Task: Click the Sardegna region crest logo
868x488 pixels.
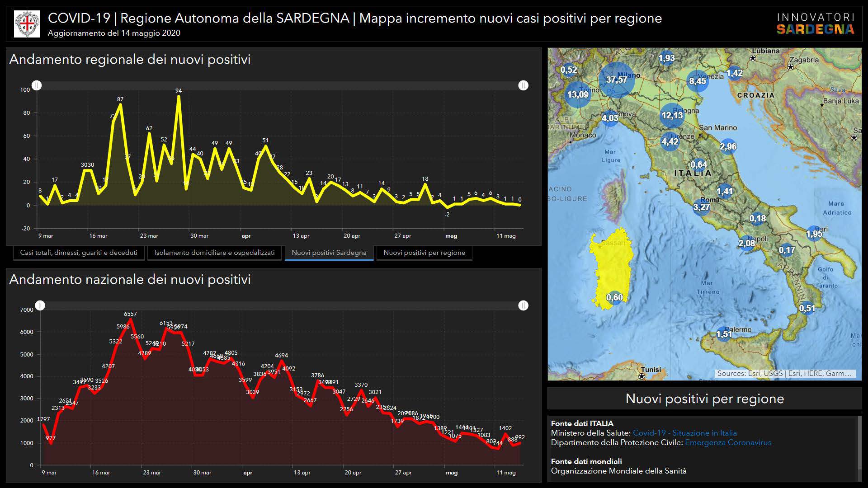Action: point(27,23)
